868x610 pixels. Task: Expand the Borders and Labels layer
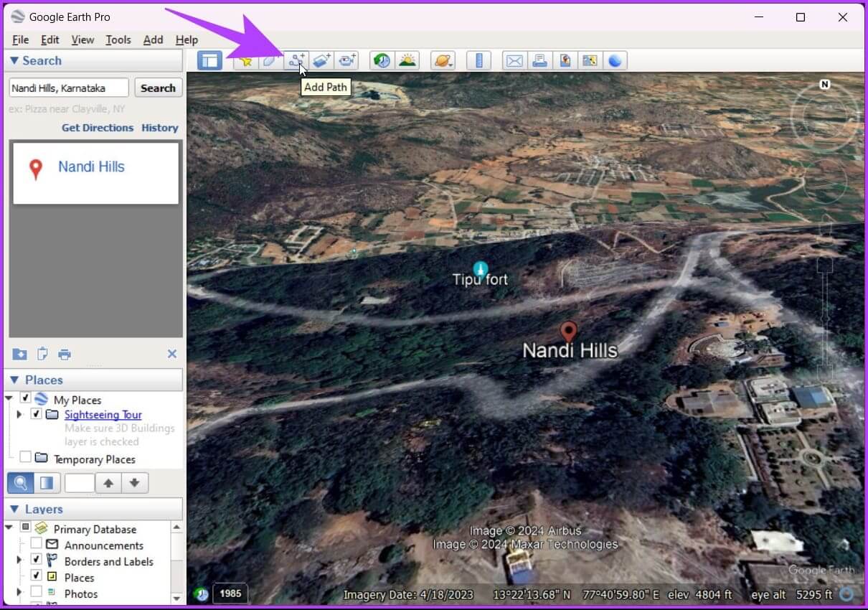(x=20, y=560)
